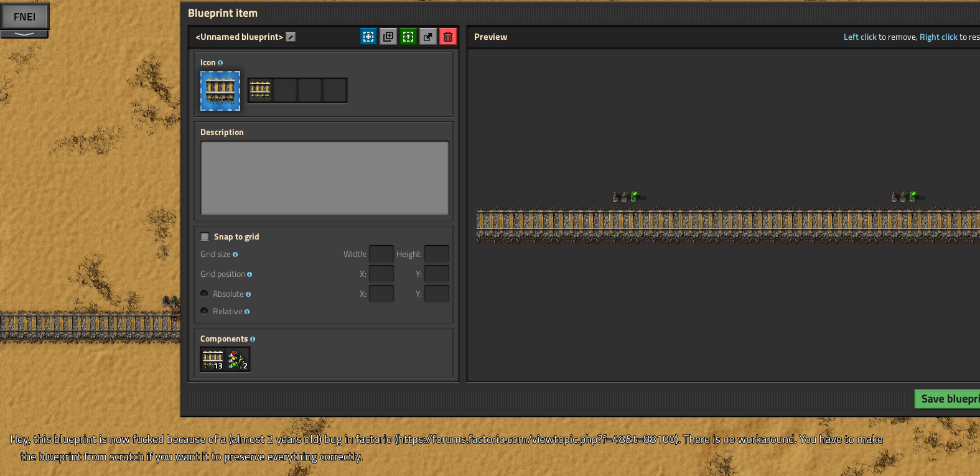Click the Save blueprint button
This screenshot has height=476, width=980.
947,399
